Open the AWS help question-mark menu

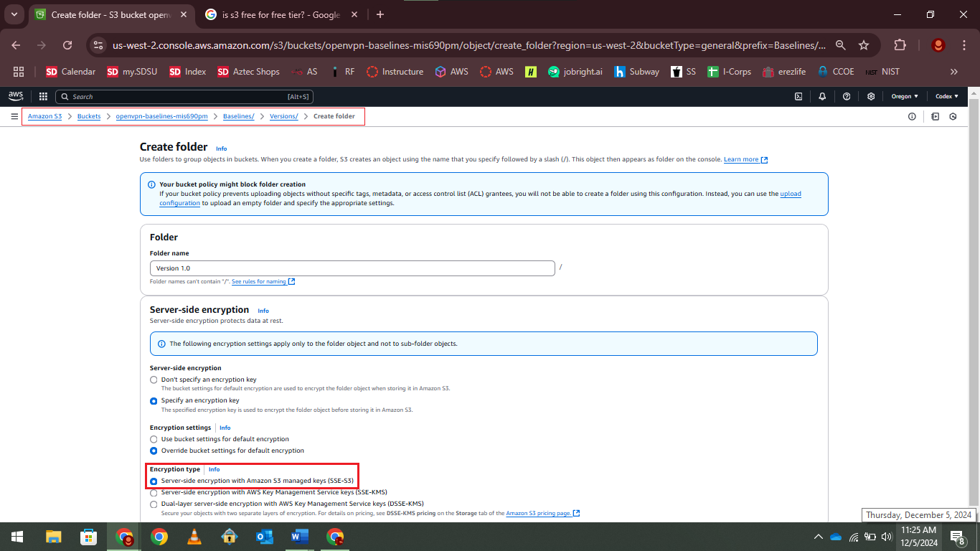847,96
